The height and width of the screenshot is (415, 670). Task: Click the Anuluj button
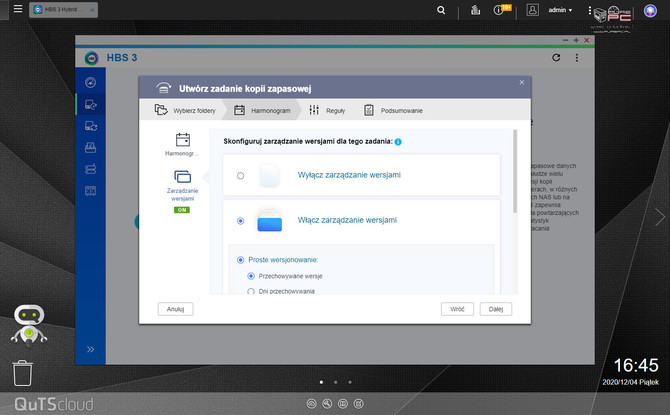pos(175,309)
